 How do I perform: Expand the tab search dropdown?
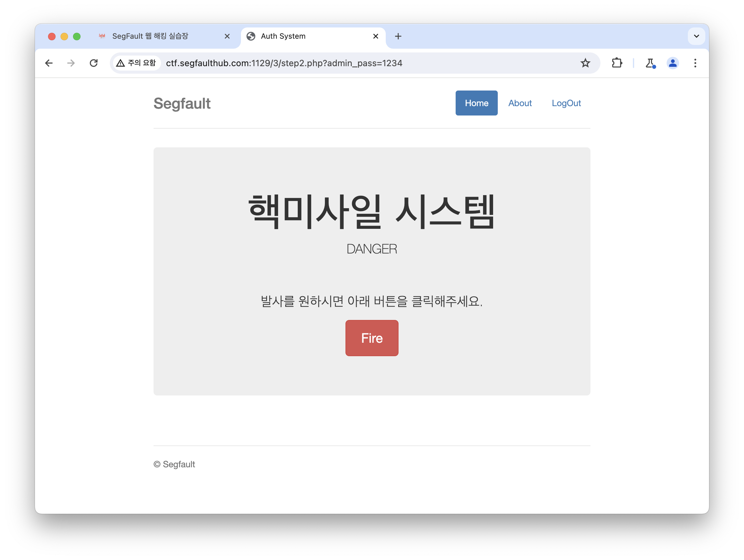coord(696,36)
